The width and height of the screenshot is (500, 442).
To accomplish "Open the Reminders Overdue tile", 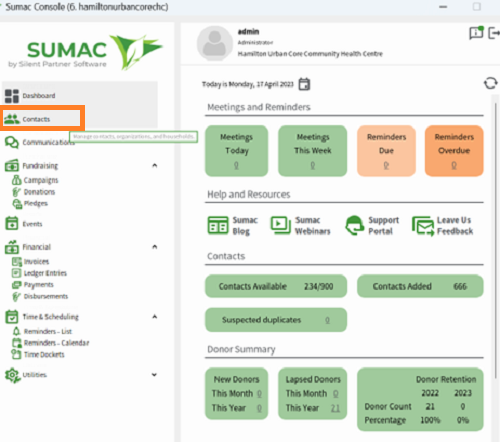I will pos(454,151).
